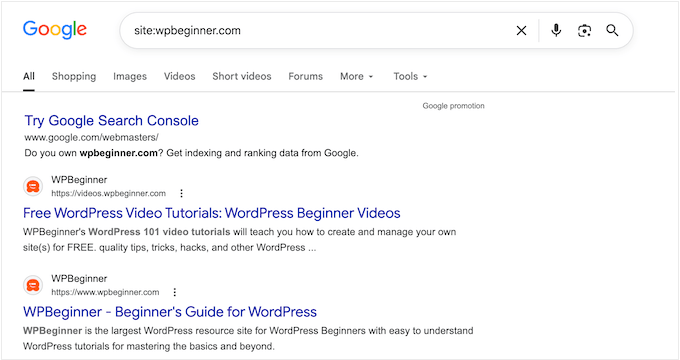Expand the More dropdown
Screen dimensions: 680x360
(x=356, y=76)
